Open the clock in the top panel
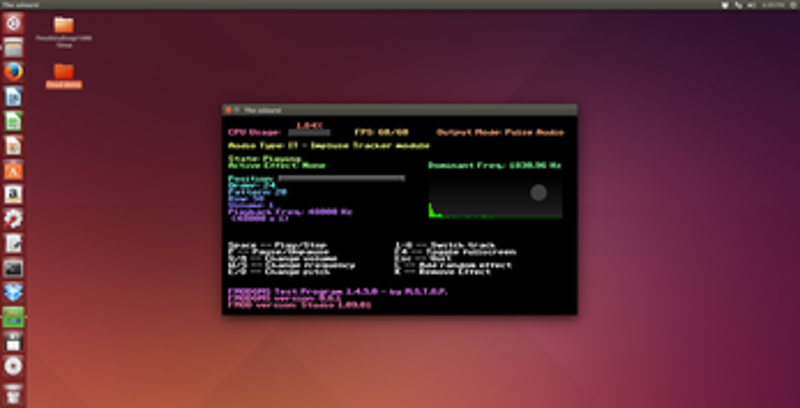This screenshot has height=408, width=800. pos(773,5)
